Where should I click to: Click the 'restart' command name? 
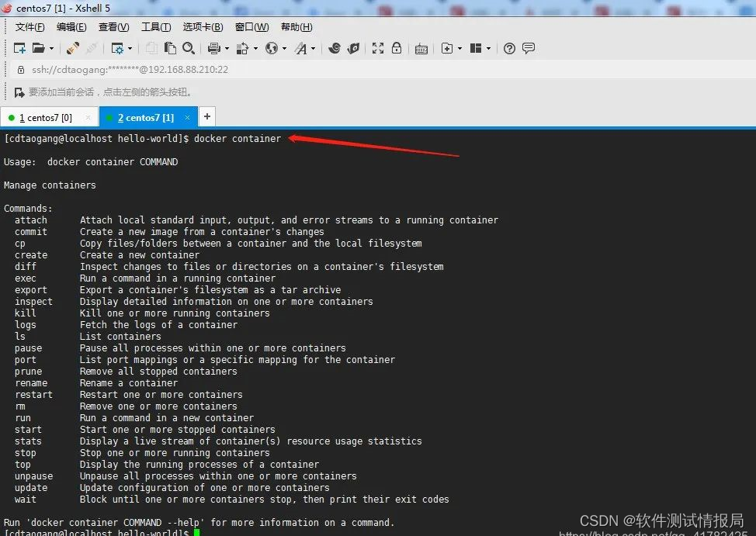pos(33,395)
